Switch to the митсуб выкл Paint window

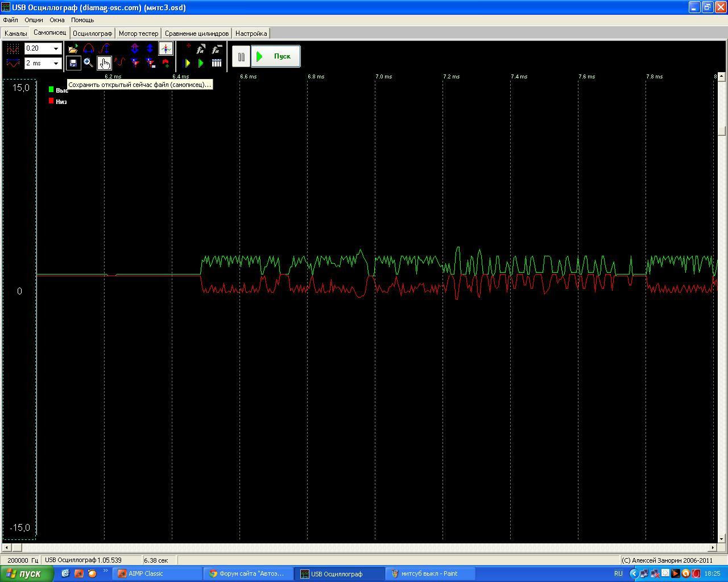click(431, 573)
